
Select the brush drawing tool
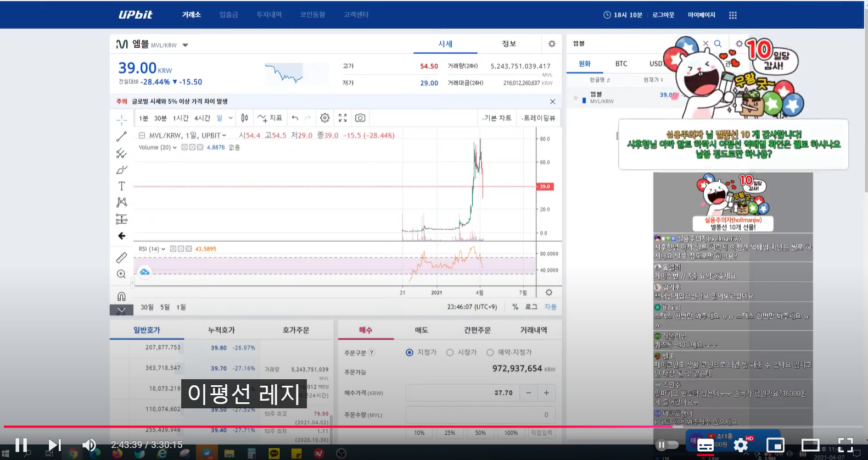click(x=121, y=170)
